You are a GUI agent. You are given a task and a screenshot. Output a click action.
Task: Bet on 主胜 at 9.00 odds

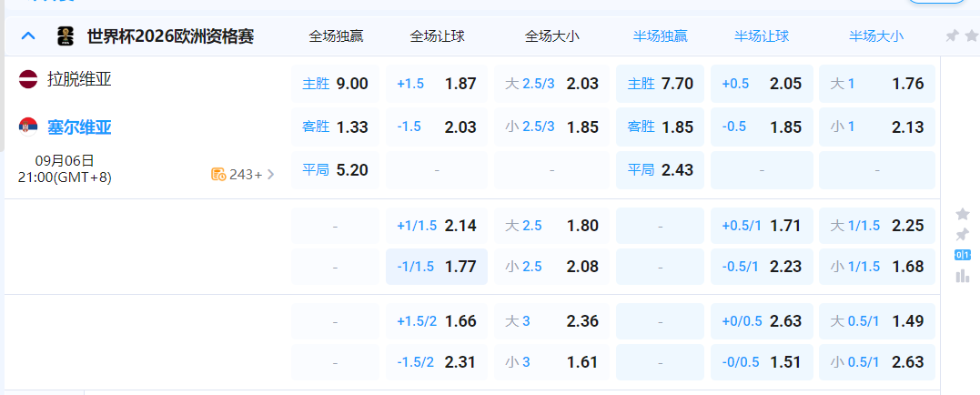pyautogui.click(x=335, y=84)
